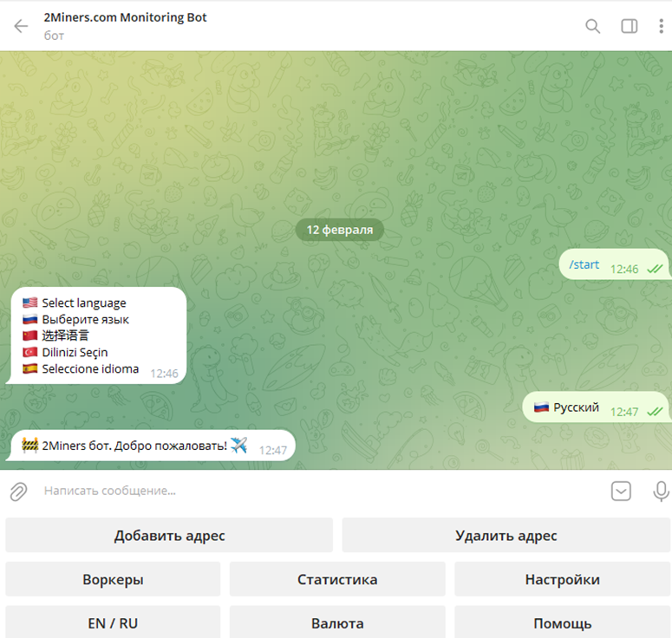Click the Seleccione idioma text line

tap(90, 369)
